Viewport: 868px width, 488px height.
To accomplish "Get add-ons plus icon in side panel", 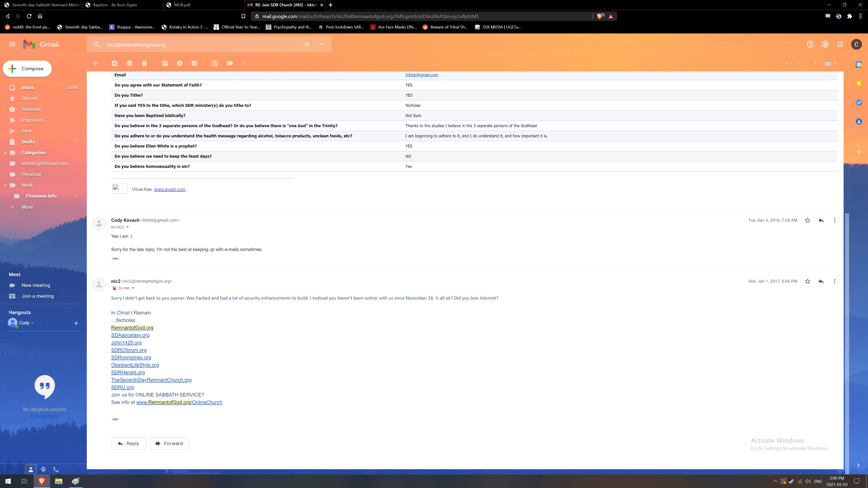I will pyautogui.click(x=859, y=152).
